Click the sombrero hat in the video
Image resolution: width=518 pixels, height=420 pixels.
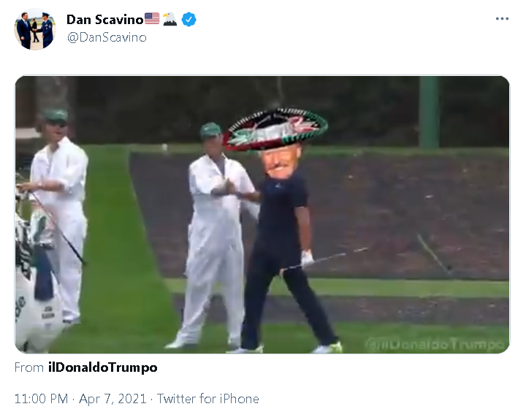click(275, 129)
